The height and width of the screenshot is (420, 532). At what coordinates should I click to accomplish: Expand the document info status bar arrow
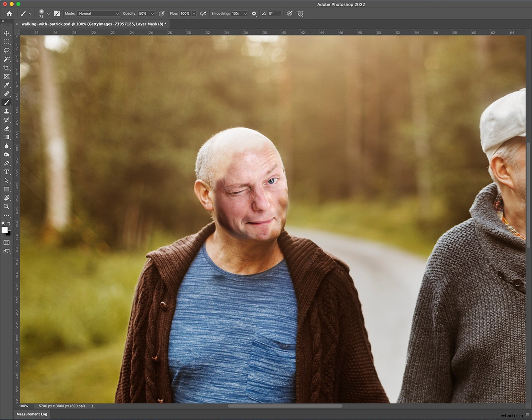[x=92, y=406]
